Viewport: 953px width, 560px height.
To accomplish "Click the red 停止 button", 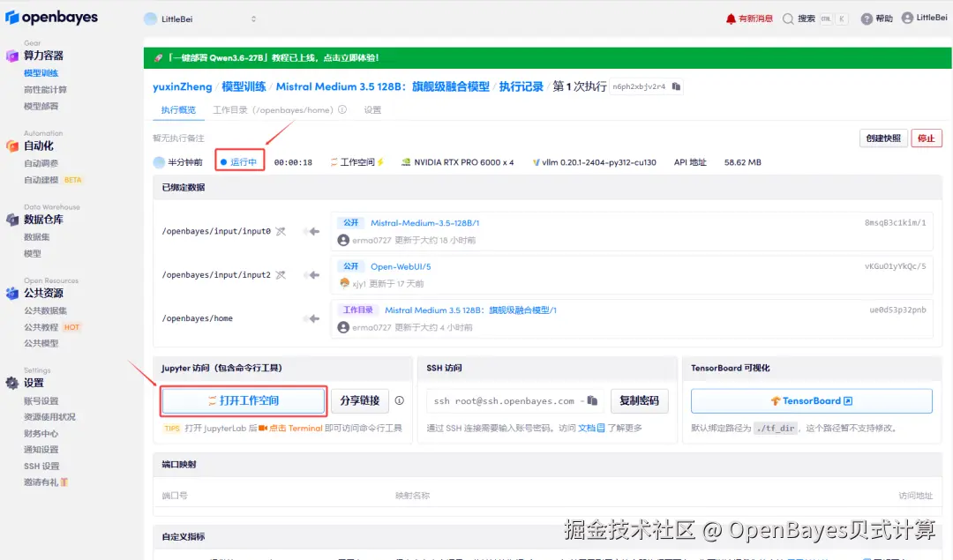I will coord(927,138).
